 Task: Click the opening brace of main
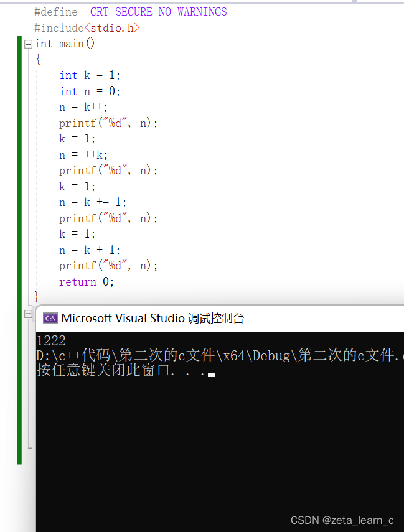coord(38,59)
